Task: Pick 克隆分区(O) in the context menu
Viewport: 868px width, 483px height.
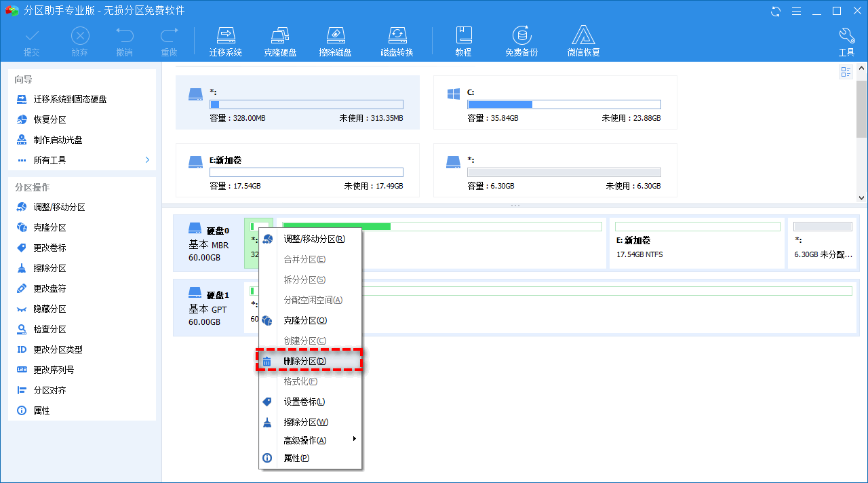Action: 304,320
